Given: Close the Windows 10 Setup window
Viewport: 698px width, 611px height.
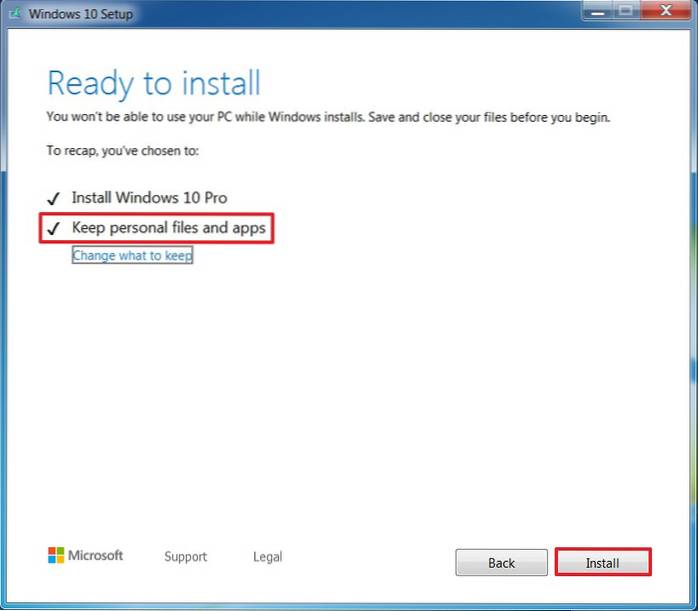Looking at the screenshot, I should (x=663, y=11).
